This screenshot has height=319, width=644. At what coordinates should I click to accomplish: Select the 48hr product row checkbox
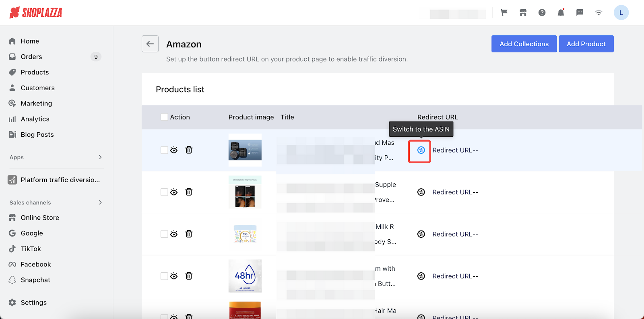click(164, 276)
